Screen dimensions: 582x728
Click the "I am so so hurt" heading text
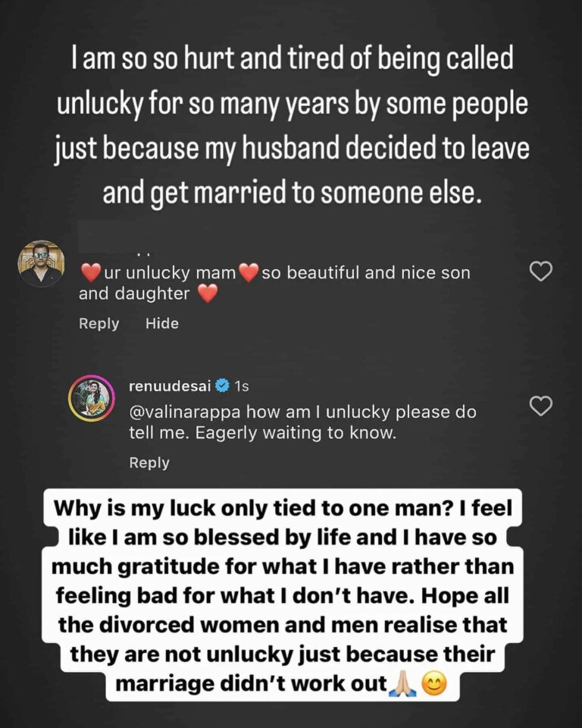coord(292,129)
